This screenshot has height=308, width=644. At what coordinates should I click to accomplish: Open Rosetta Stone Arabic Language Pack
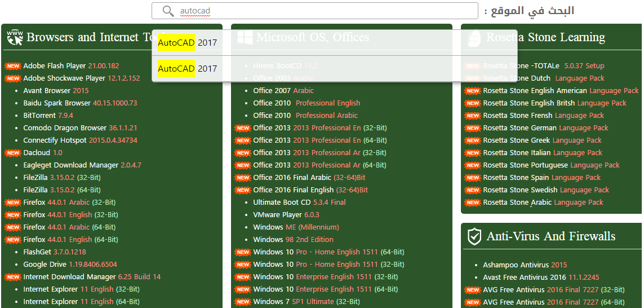tap(543, 203)
